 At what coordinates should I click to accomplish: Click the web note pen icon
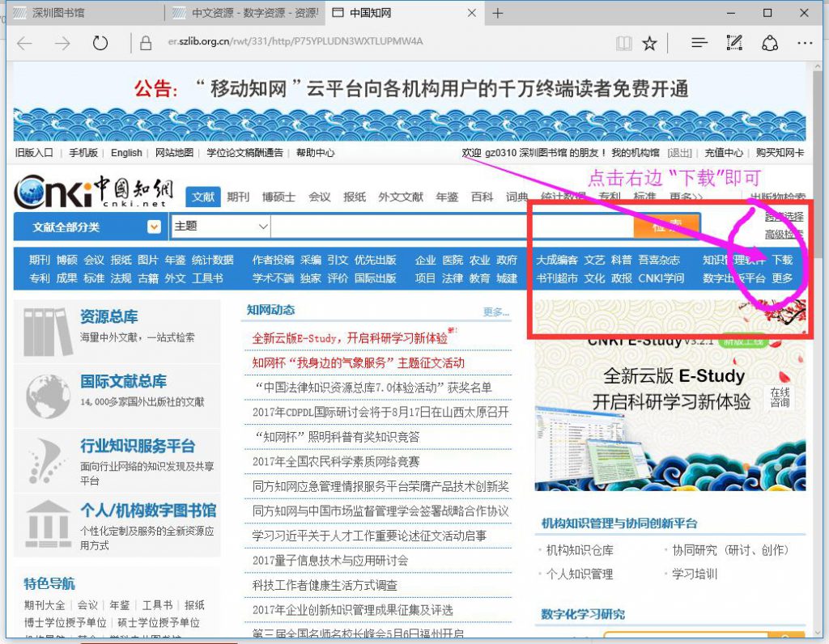pyautogui.click(x=734, y=44)
